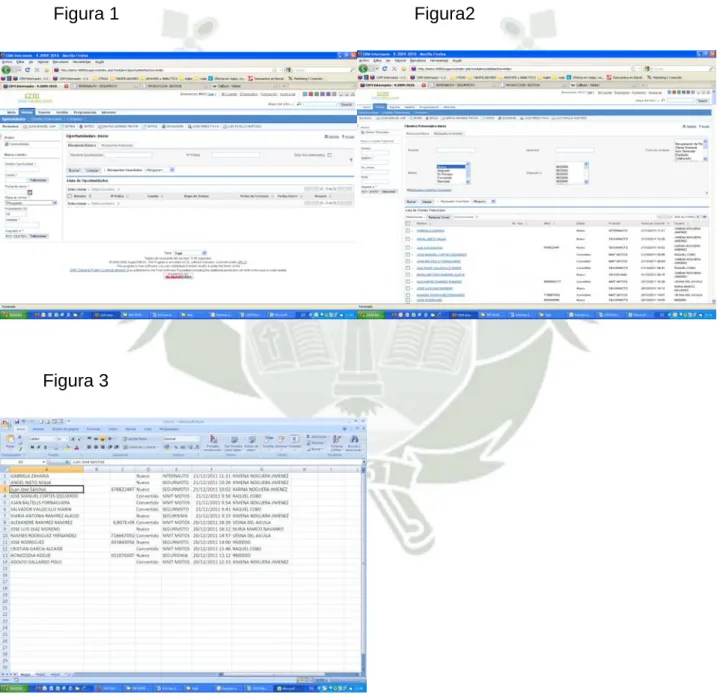Click the Paste icon in the Excel ribbon
This screenshot has height=697, width=717.
pyautogui.click(x=10, y=441)
